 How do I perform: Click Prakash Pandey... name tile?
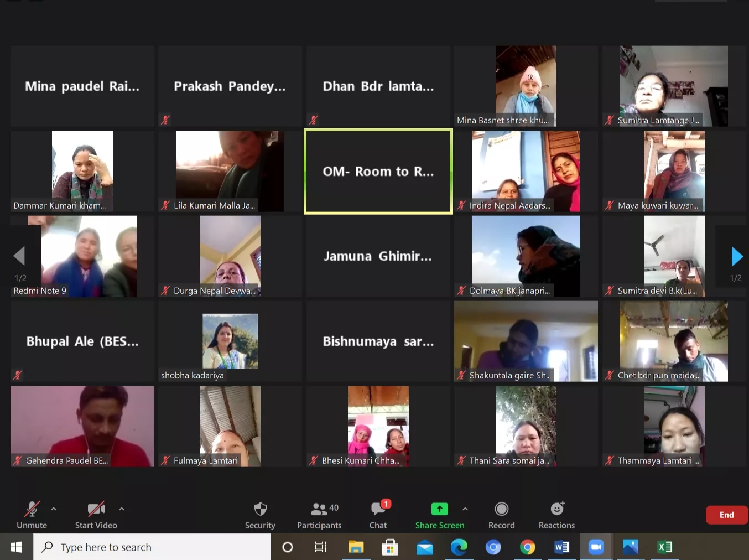(230, 86)
